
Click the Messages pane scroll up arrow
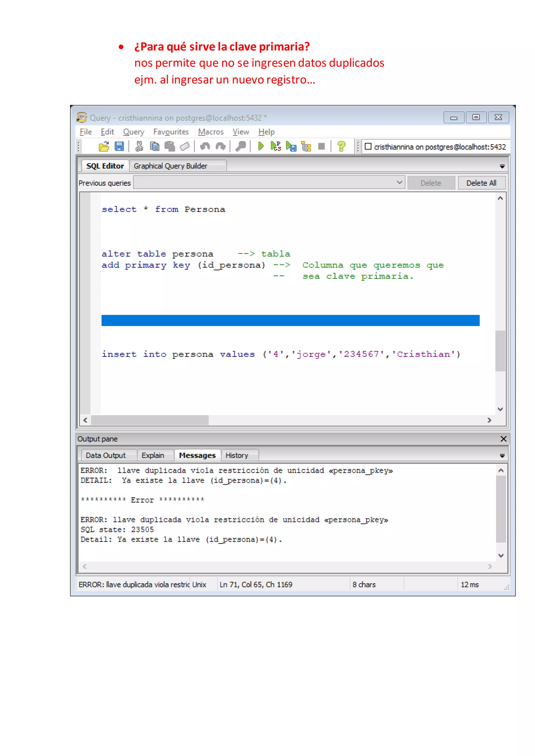(501, 470)
